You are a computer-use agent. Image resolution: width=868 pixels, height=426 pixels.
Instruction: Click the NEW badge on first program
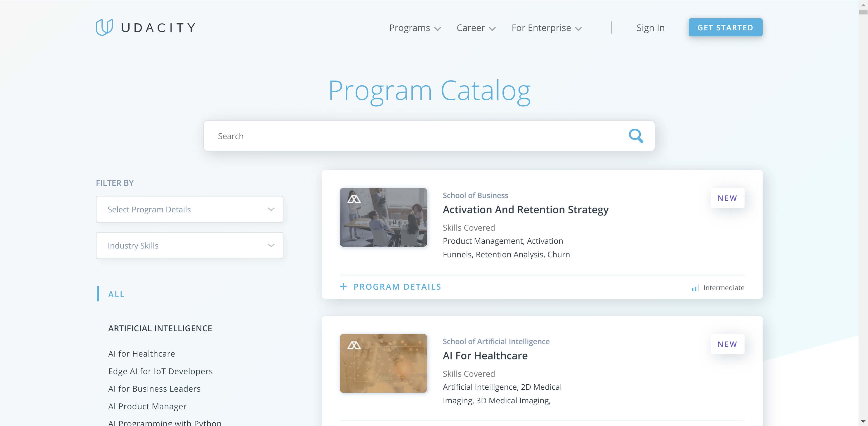[x=727, y=198]
